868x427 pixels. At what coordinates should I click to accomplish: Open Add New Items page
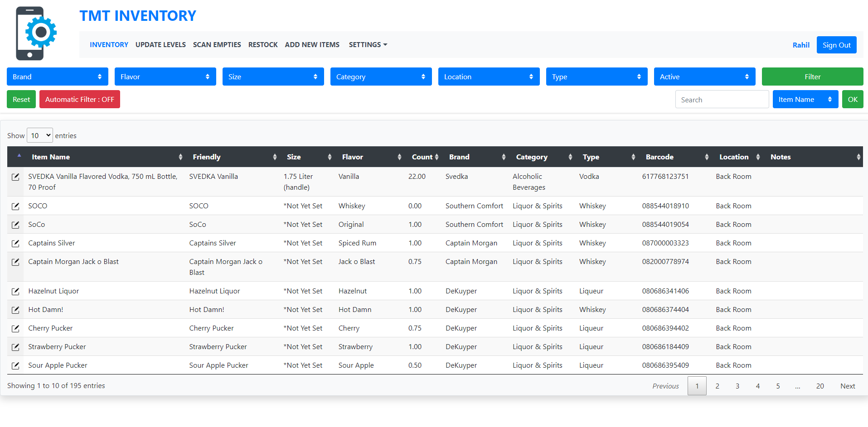(312, 44)
